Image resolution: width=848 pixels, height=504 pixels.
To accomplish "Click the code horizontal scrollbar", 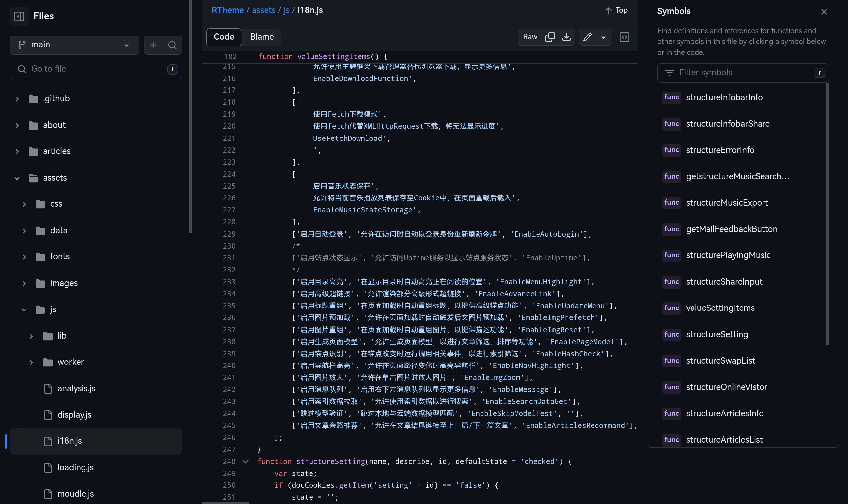I will [225, 503].
